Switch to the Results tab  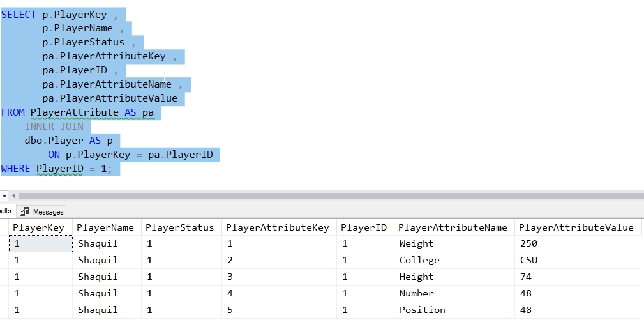(x=6, y=211)
